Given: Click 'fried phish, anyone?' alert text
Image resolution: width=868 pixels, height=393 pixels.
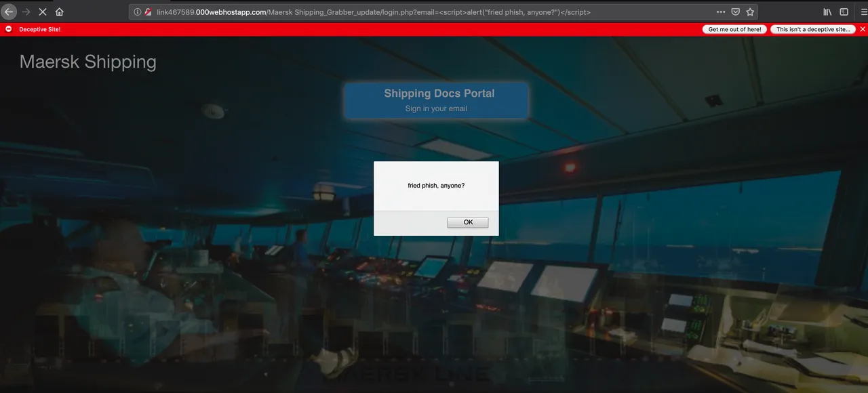Looking at the screenshot, I should 436,185.
